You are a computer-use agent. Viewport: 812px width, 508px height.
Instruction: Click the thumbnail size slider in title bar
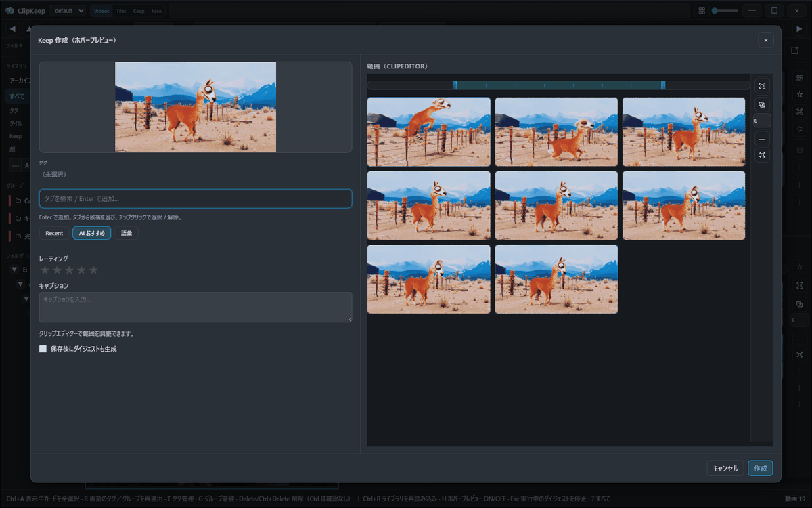point(725,11)
